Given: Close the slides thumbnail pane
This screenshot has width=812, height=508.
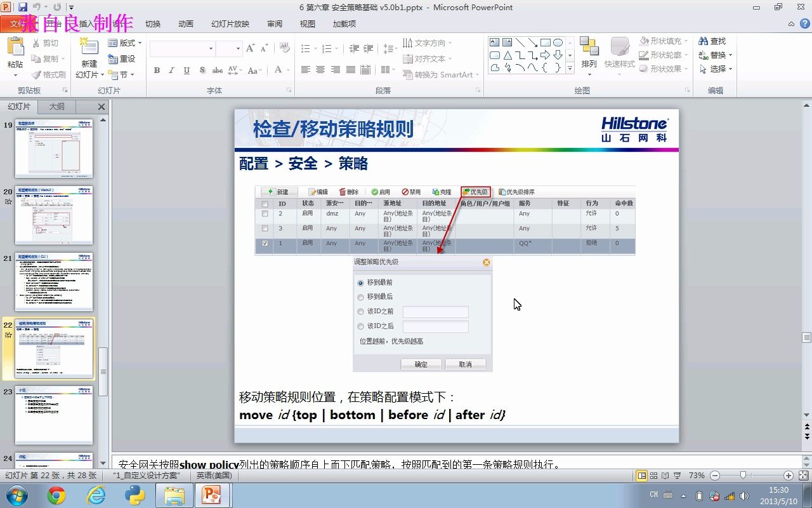Looking at the screenshot, I should tap(101, 107).
